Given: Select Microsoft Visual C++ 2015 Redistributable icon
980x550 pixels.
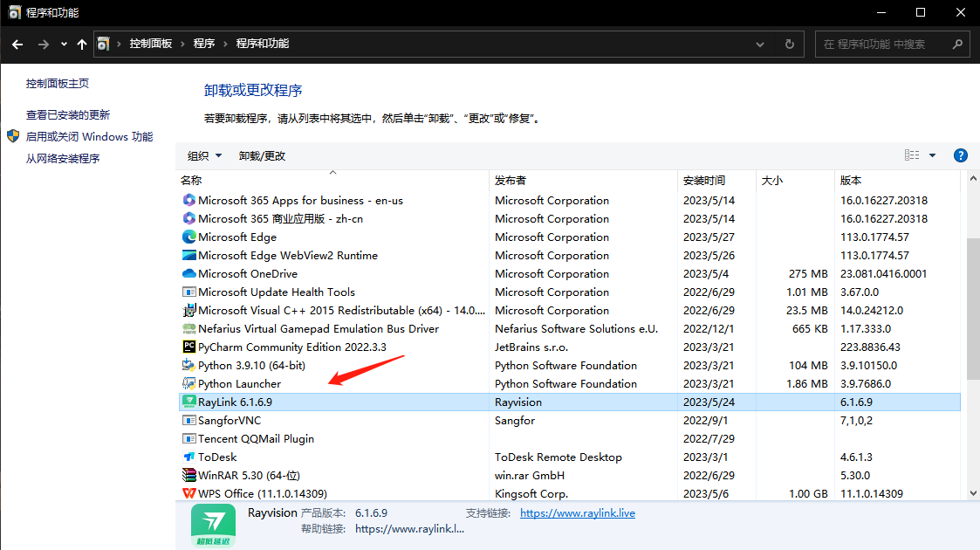Looking at the screenshot, I should (188, 310).
